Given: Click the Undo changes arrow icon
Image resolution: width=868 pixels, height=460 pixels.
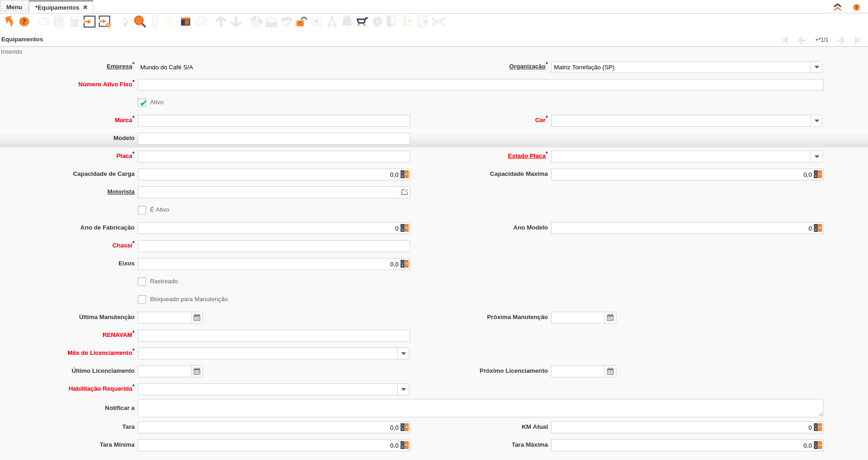Looking at the screenshot, I should tap(9, 22).
